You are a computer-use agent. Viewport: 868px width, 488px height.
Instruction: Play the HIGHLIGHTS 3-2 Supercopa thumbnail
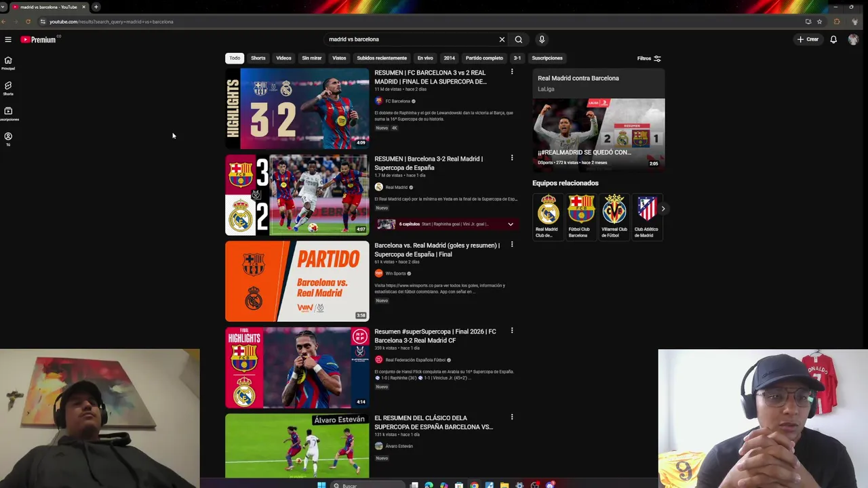point(297,108)
